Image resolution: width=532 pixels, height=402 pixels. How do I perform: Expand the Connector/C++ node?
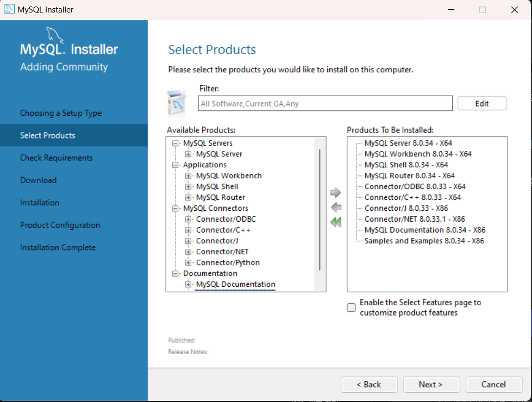click(x=188, y=230)
